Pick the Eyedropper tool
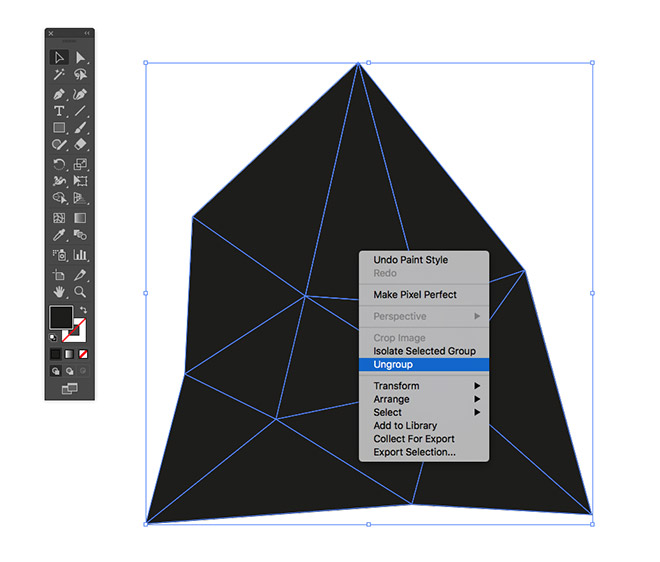 (59, 236)
